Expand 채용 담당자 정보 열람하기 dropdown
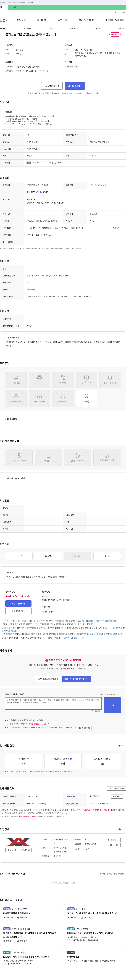 pos(77,679)
